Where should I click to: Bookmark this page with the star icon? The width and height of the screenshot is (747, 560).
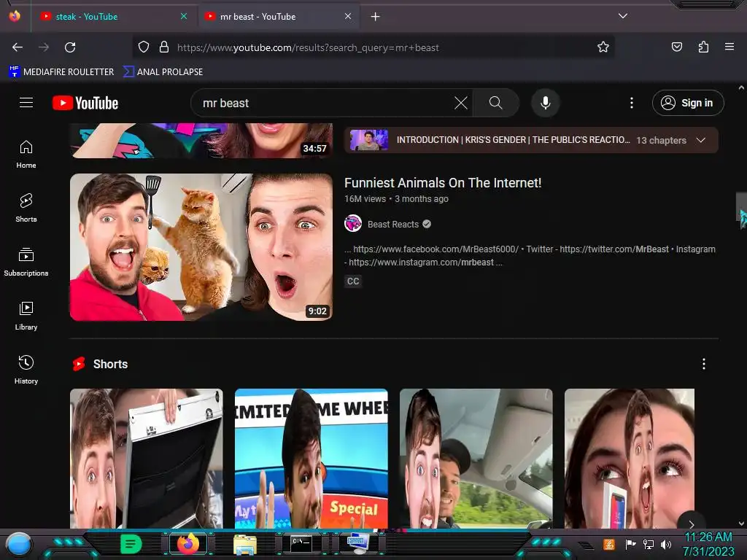(x=603, y=47)
